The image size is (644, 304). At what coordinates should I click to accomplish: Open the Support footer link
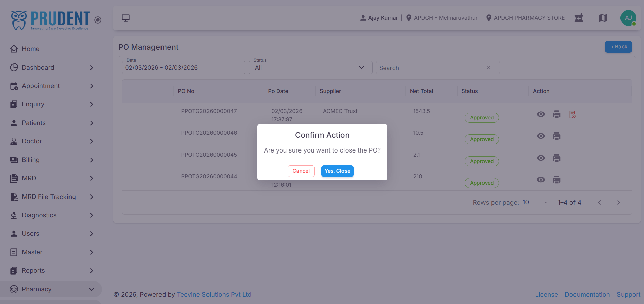[629, 294]
